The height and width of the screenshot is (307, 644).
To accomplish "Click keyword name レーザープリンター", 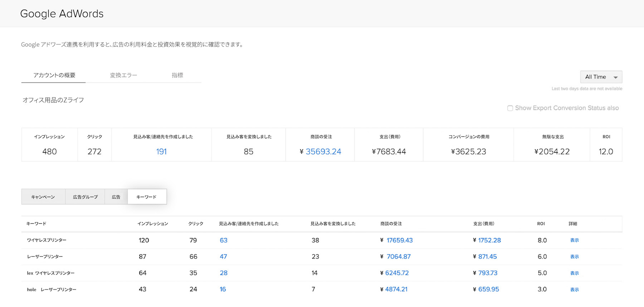I will [x=45, y=257].
